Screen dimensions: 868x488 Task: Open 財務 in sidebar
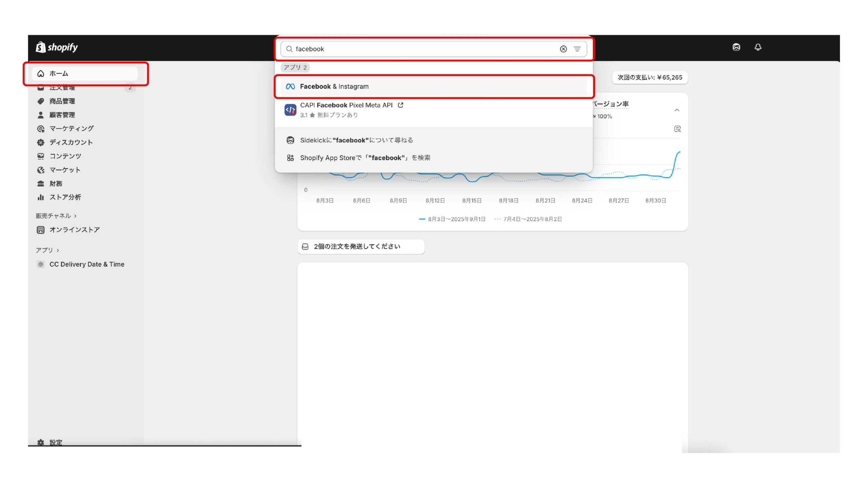click(85, 183)
